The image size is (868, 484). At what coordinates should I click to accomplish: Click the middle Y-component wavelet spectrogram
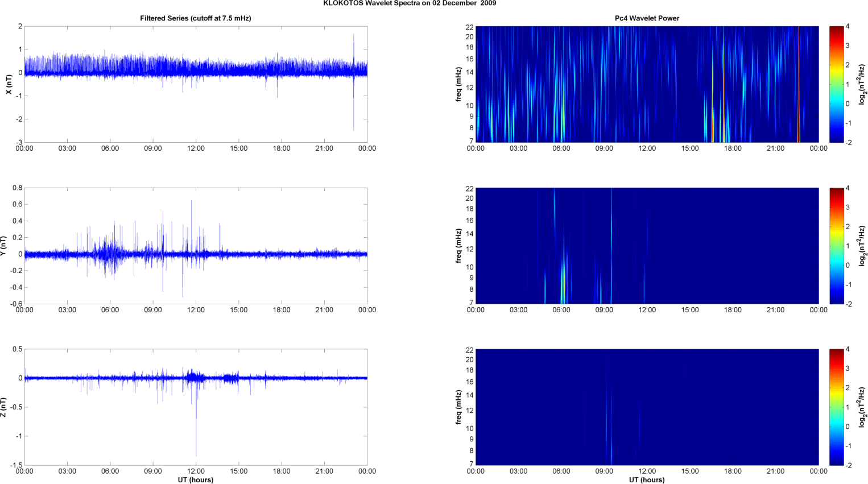pyautogui.click(x=711, y=246)
